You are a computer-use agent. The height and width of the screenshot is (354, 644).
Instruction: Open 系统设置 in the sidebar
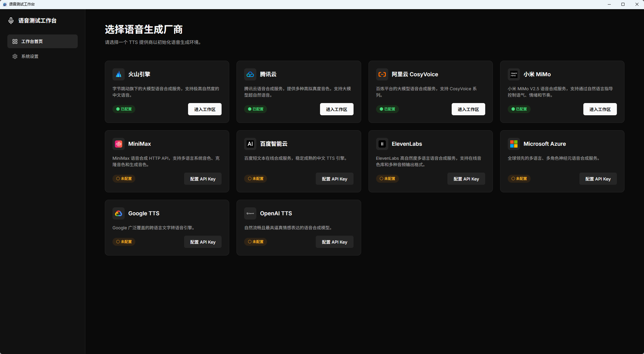pos(42,56)
